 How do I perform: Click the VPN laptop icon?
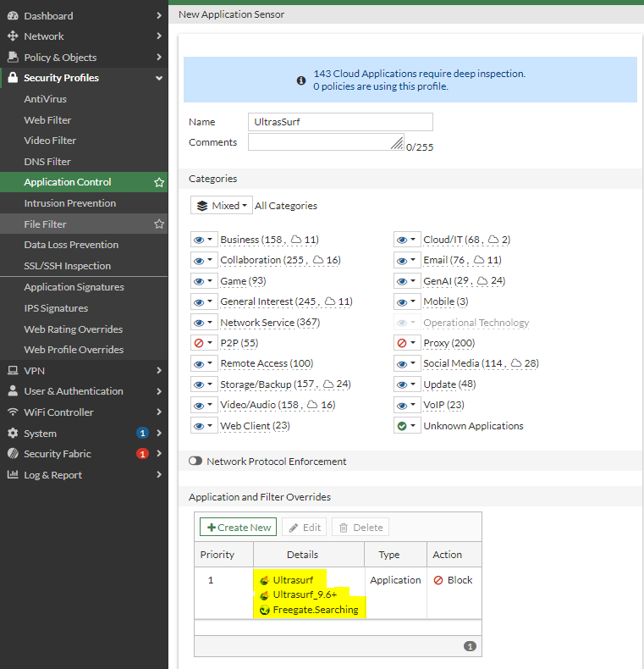13,370
